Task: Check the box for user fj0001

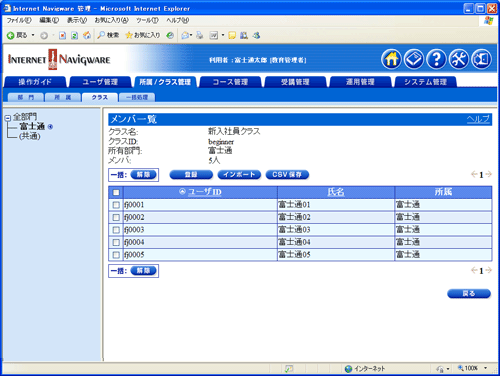Action: (116, 205)
